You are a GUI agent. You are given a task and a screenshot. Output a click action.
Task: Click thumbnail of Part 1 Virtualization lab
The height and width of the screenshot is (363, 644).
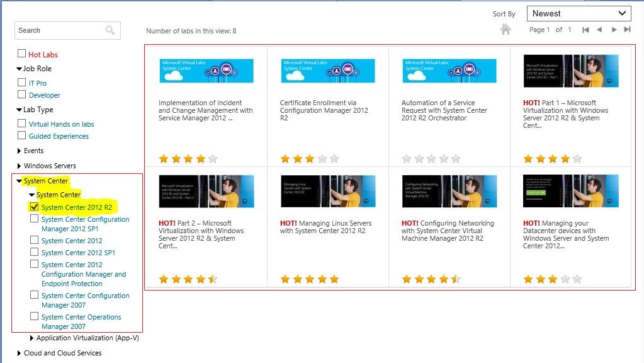click(571, 71)
